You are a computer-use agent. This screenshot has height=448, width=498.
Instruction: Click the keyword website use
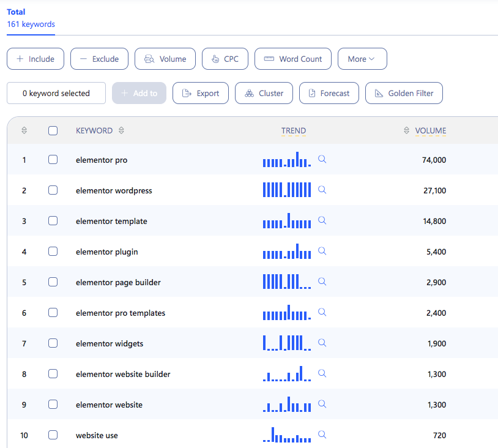[97, 435]
